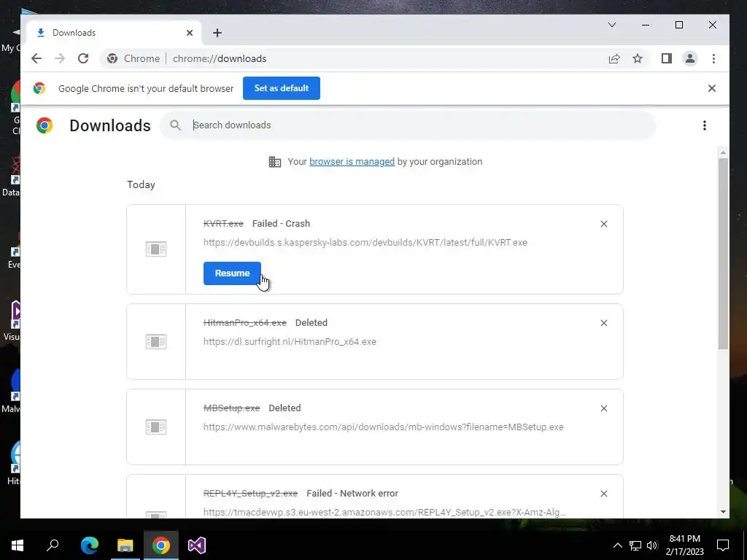Dismiss the default browser infobar
Viewport: 747px width, 560px height.
click(711, 88)
